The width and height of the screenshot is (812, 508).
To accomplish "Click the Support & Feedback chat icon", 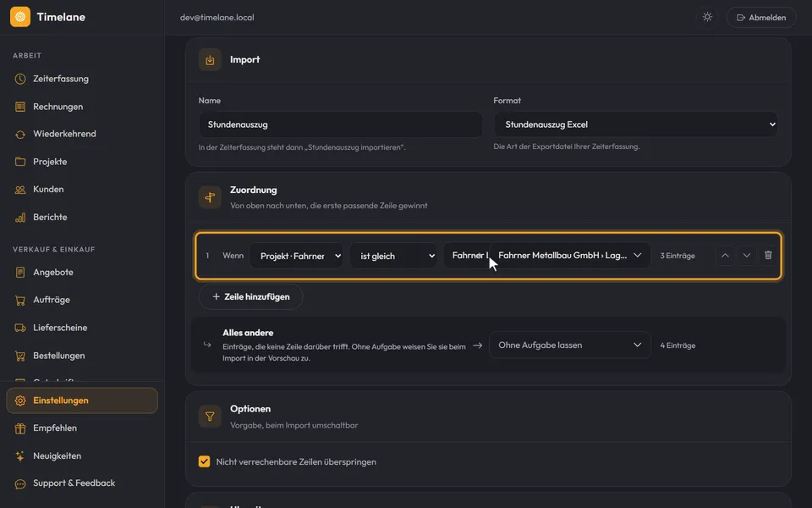I will coord(20,483).
